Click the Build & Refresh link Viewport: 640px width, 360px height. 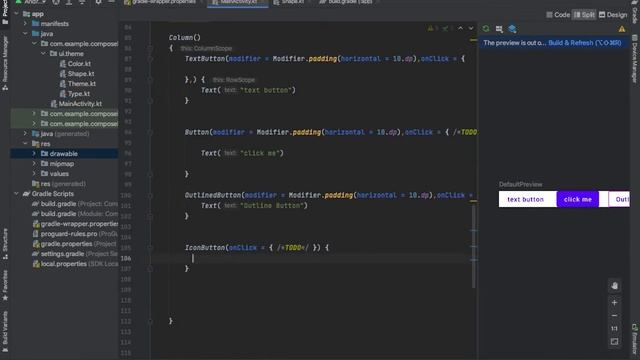tap(584, 43)
